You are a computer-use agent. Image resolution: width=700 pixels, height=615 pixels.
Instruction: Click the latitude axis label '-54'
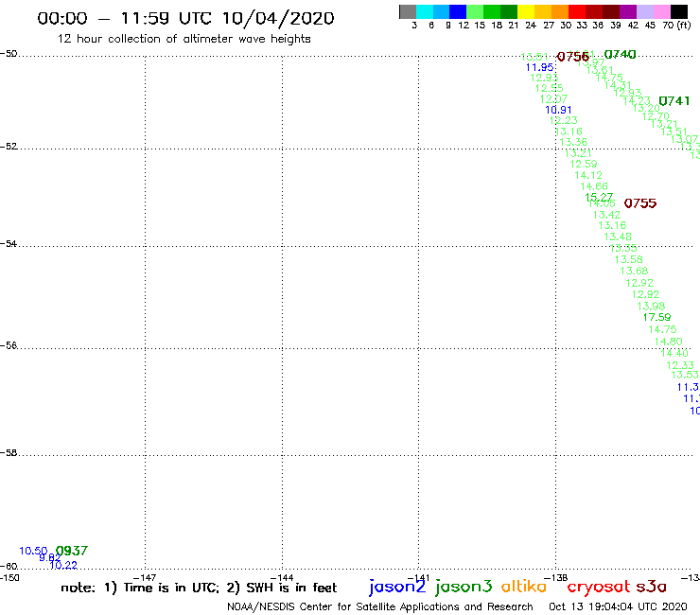click(x=9, y=244)
